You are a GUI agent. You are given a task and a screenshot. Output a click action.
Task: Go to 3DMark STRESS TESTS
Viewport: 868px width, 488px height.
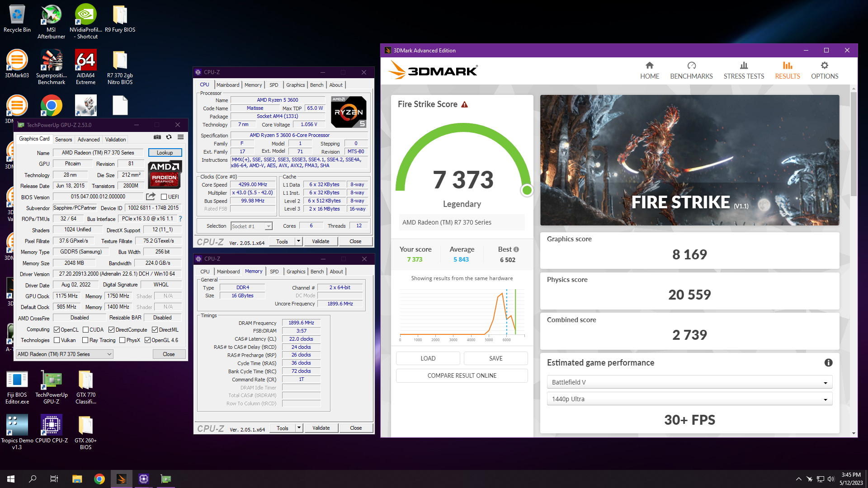744,71
